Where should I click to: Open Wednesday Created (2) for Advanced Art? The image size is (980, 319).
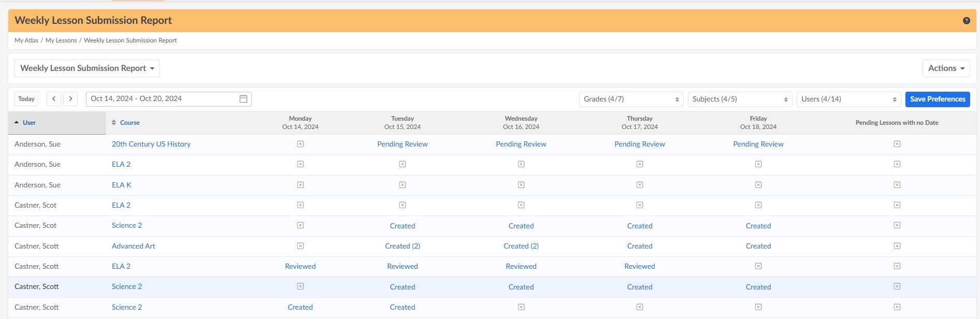point(521,246)
